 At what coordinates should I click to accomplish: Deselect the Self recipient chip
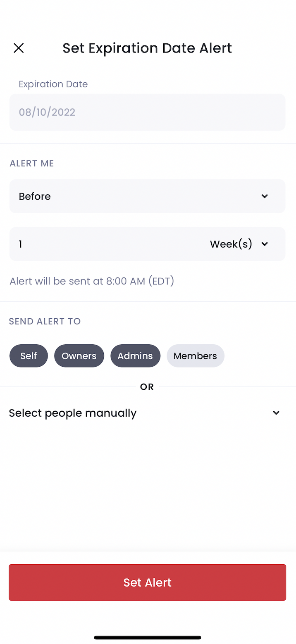pyautogui.click(x=29, y=356)
